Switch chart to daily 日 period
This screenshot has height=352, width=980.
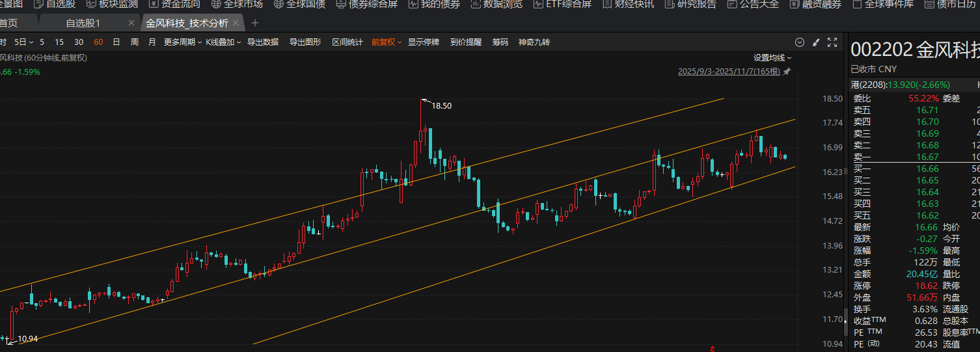(116, 42)
